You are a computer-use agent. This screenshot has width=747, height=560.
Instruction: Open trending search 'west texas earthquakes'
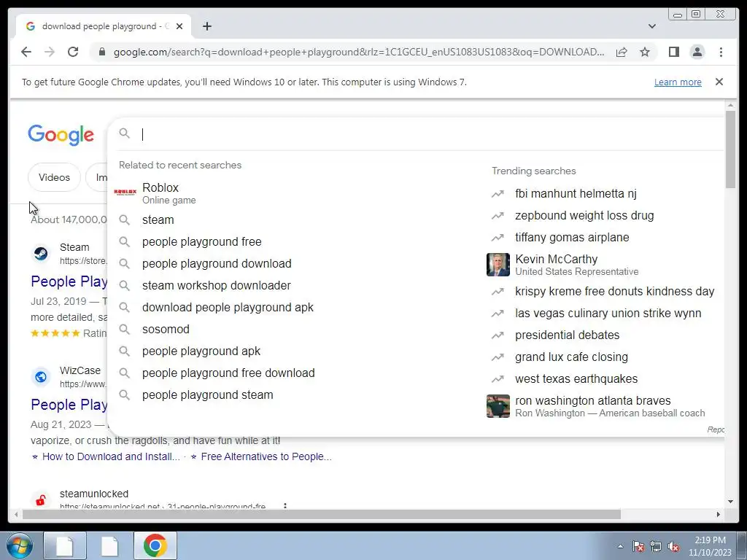coord(576,378)
